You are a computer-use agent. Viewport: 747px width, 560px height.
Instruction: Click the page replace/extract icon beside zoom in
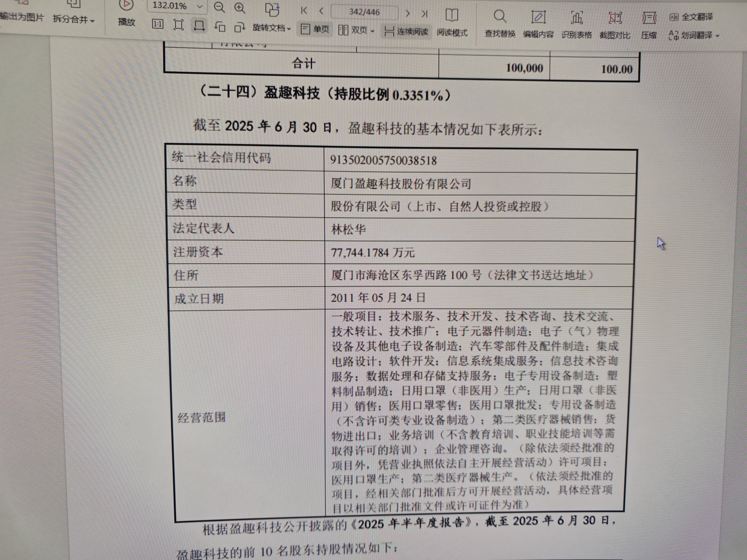pos(272,9)
